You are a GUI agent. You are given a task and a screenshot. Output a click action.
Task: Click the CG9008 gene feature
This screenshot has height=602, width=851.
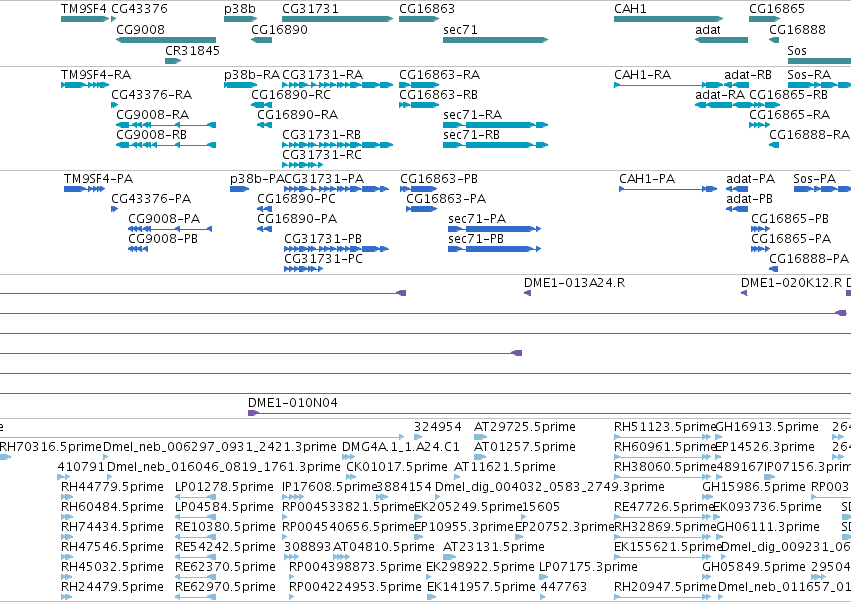click(x=166, y=40)
